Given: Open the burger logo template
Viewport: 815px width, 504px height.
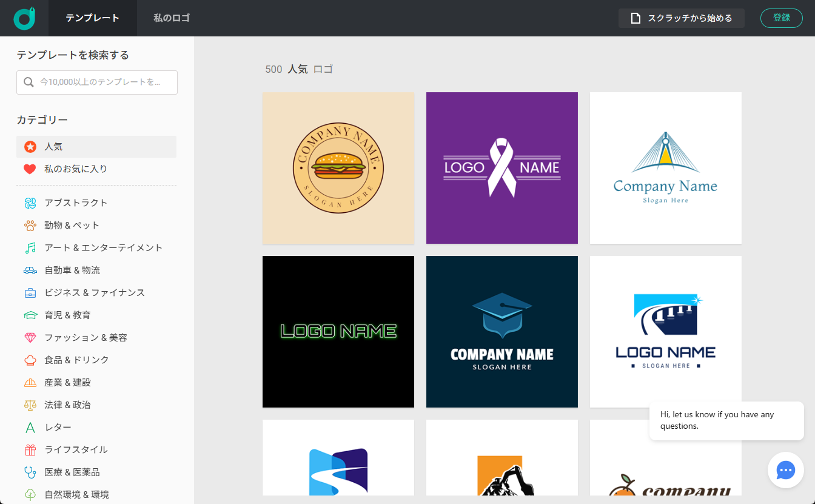Looking at the screenshot, I should 338,168.
